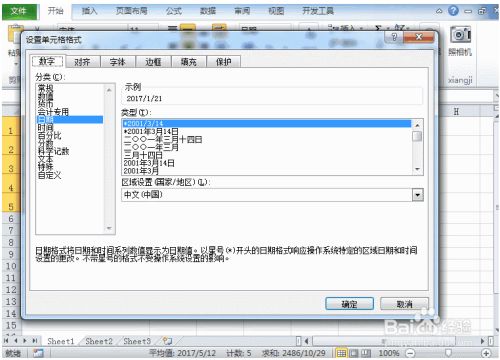Select the normal view icon in status bar
The height and width of the screenshot is (360, 500).
click(341, 353)
